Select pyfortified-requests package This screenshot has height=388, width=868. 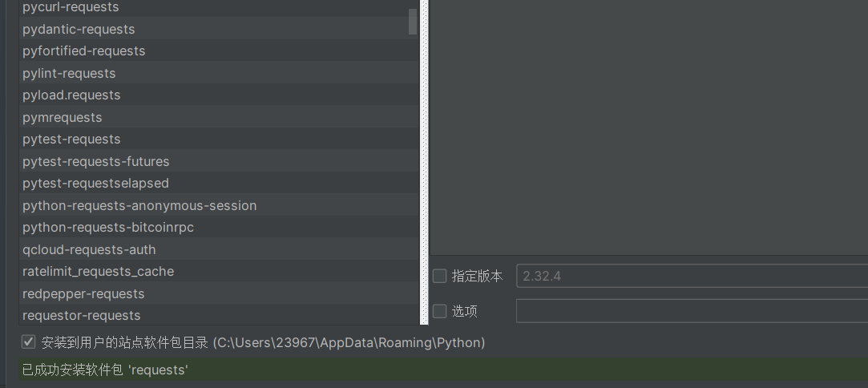click(219, 51)
